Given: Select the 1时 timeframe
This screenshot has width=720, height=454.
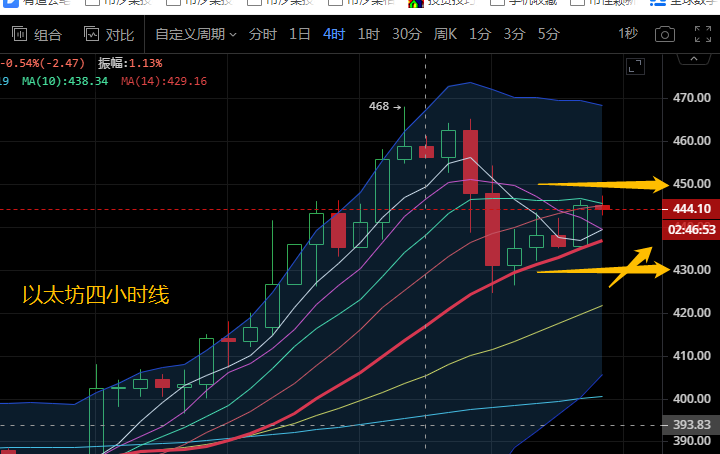Looking at the screenshot, I should point(368,35).
